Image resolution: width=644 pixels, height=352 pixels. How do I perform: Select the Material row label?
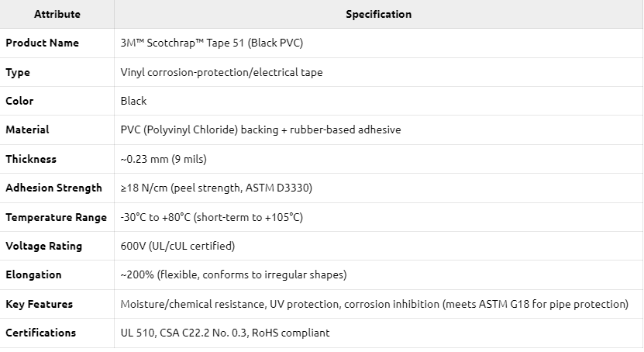click(27, 129)
